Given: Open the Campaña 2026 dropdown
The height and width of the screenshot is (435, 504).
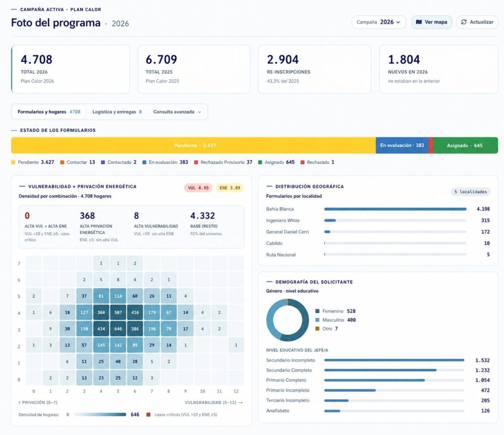Looking at the screenshot, I should 378,22.
